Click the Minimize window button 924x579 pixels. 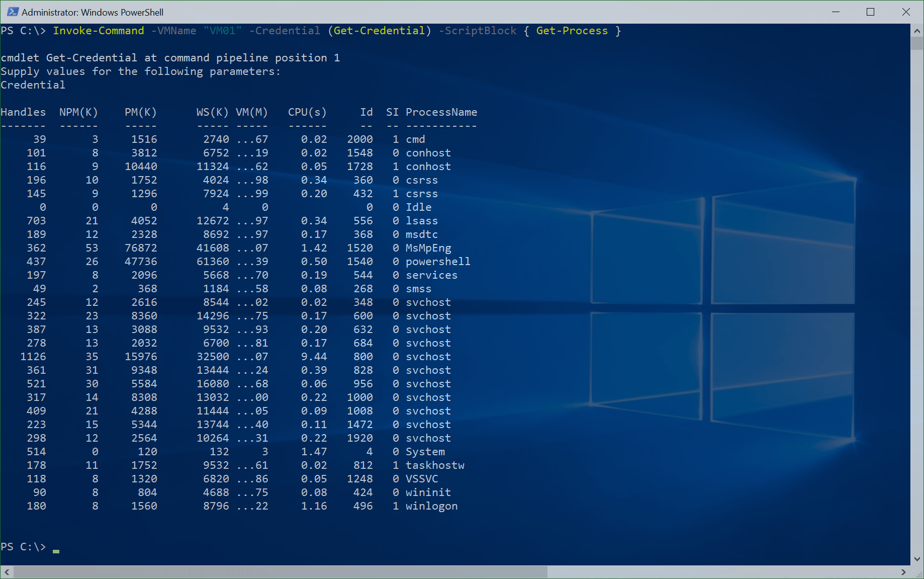(x=836, y=12)
